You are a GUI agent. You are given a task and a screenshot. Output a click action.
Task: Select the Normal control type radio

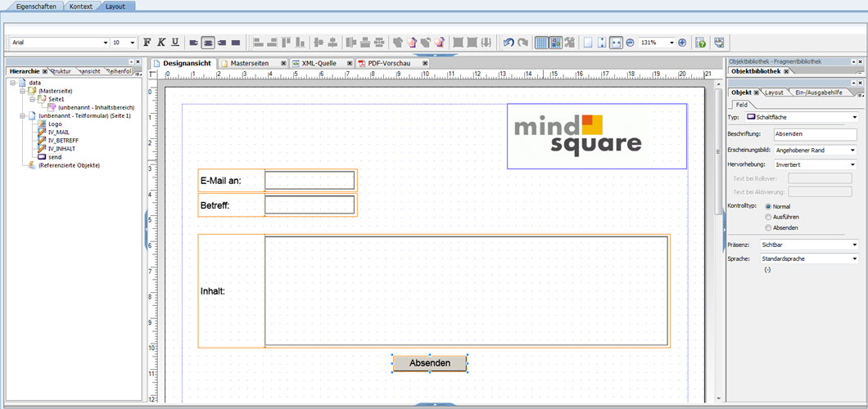point(768,206)
